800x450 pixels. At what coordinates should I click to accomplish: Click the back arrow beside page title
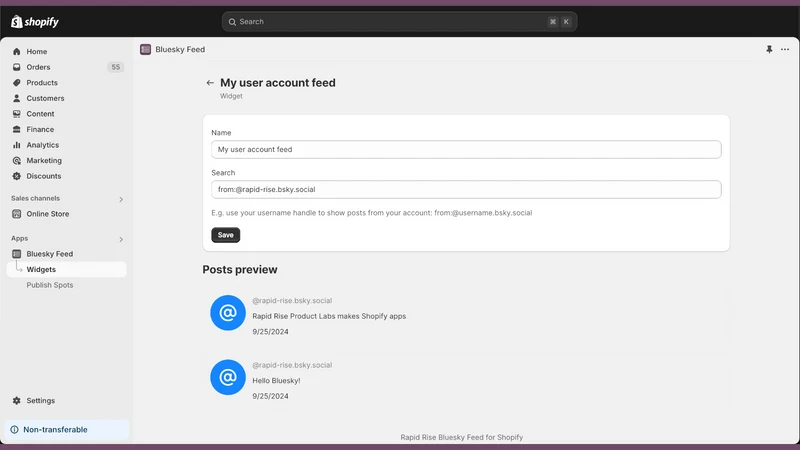[210, 83]
